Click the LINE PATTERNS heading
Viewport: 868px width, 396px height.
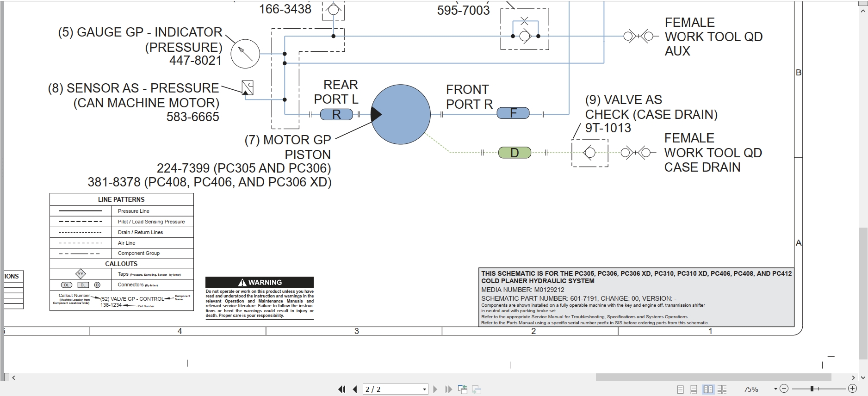[x=121, y=199]
